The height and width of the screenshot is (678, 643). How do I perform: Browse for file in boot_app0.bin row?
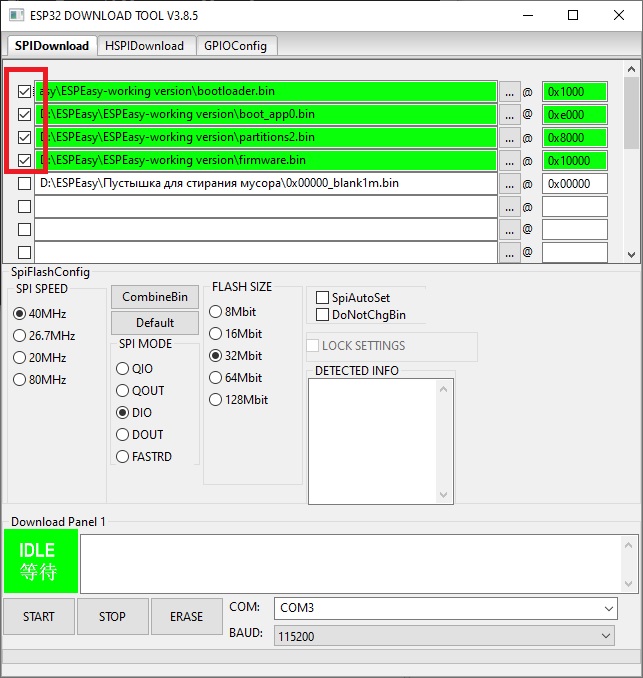coord(509,115)
